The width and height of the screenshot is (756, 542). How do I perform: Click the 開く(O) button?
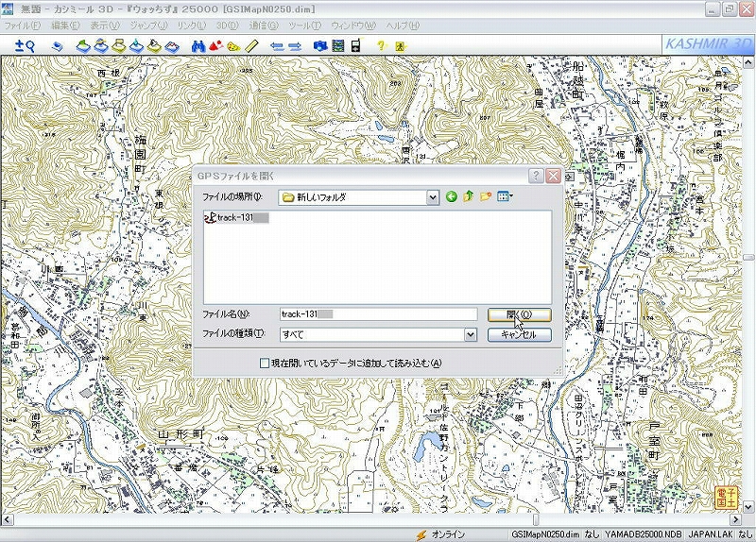click(519, 315)
